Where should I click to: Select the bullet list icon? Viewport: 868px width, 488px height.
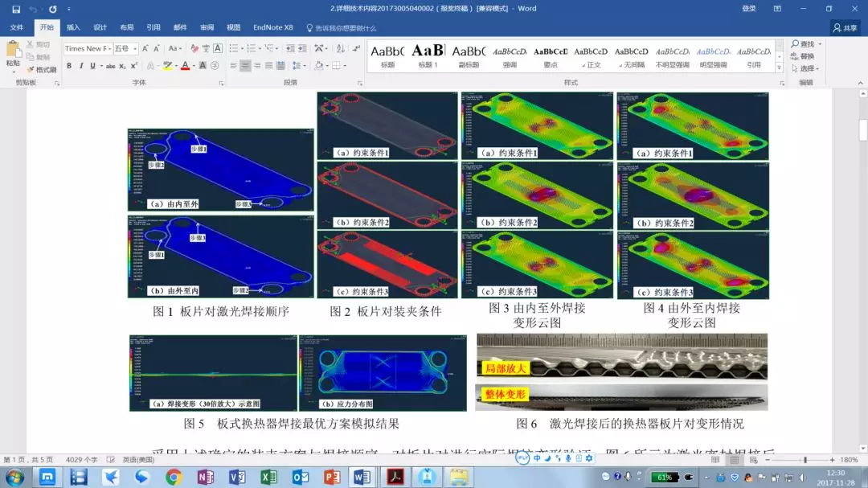click(x=234, y=47)
